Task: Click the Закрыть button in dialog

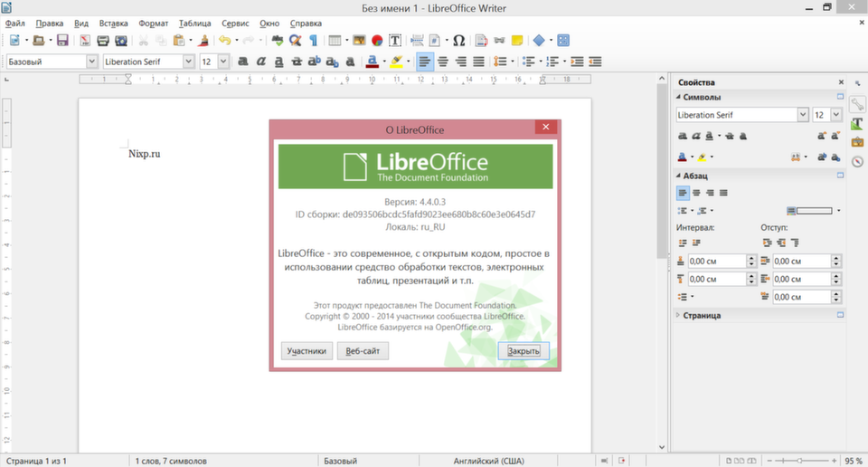Action: point(524,350)
